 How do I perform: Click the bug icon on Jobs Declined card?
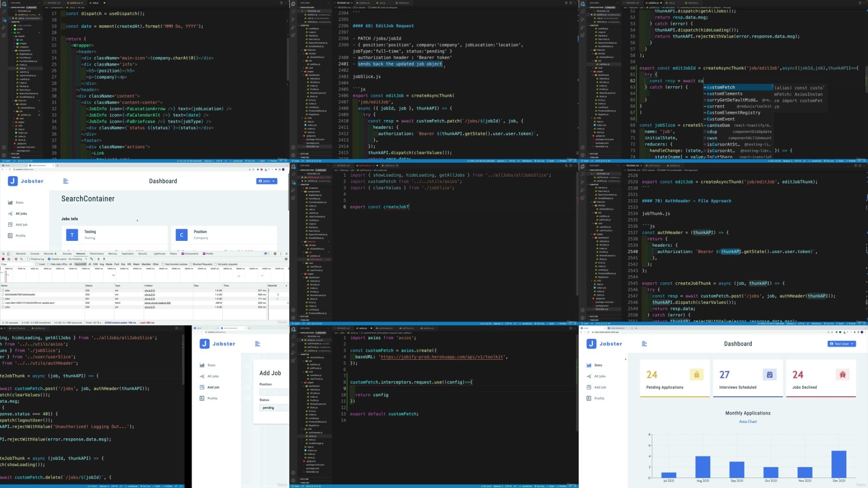[x=842, y=375]
